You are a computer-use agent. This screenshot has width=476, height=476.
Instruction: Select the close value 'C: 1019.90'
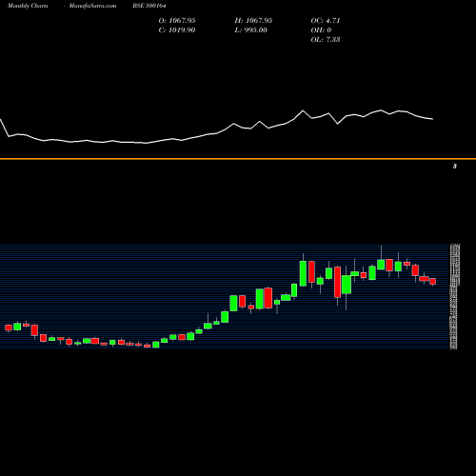coord(177,30)
